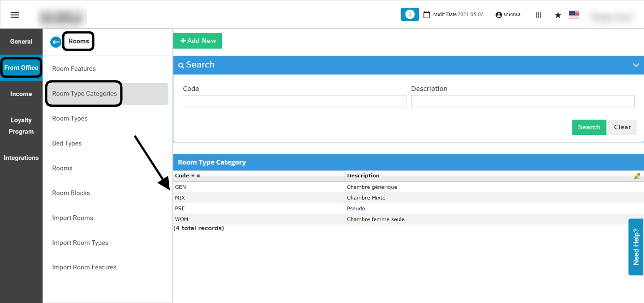This screenshot has width=644, height=303.
Task: Open Room Blocks menu item
Action: (71, 193)
